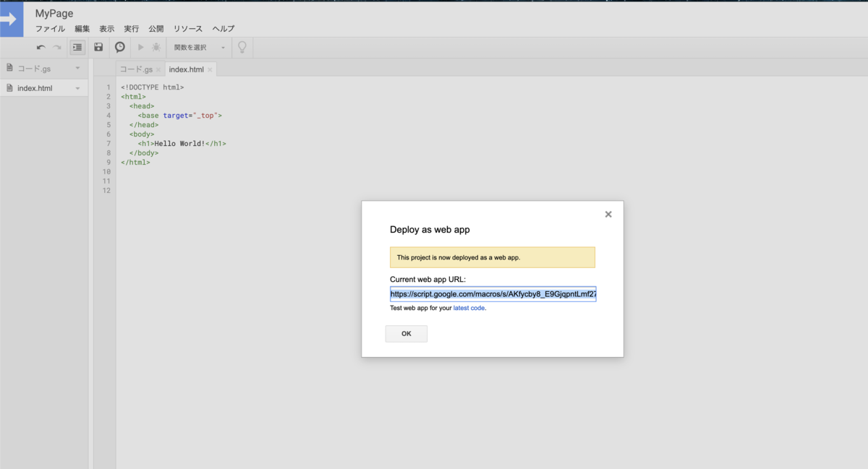Open current project's triggers clock icon

[x=120, y=47]
